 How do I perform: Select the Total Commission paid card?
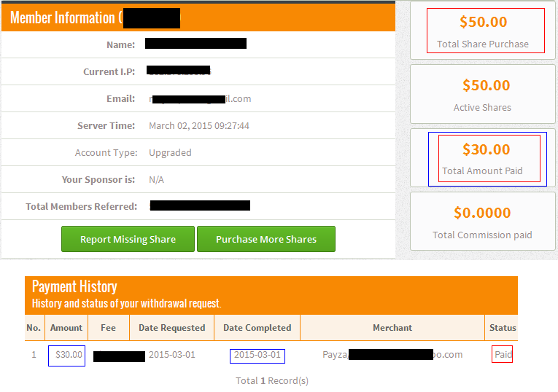click(x=482, y=222)
